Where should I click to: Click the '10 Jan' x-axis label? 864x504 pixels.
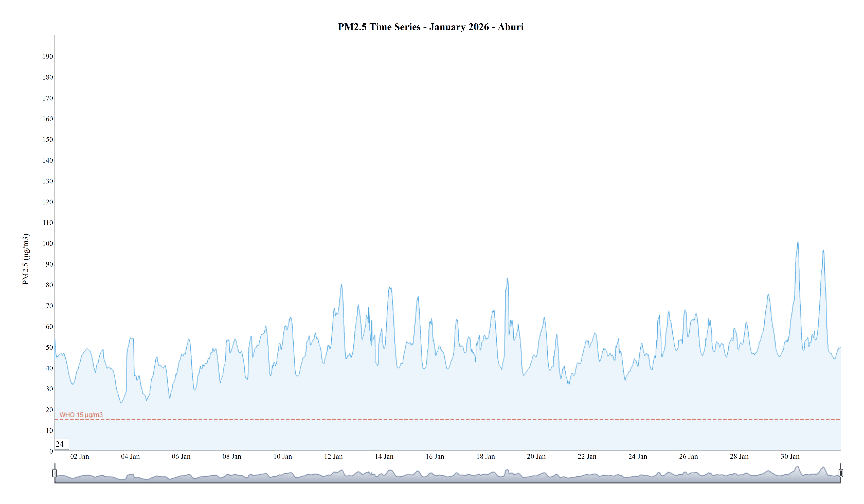283,456
